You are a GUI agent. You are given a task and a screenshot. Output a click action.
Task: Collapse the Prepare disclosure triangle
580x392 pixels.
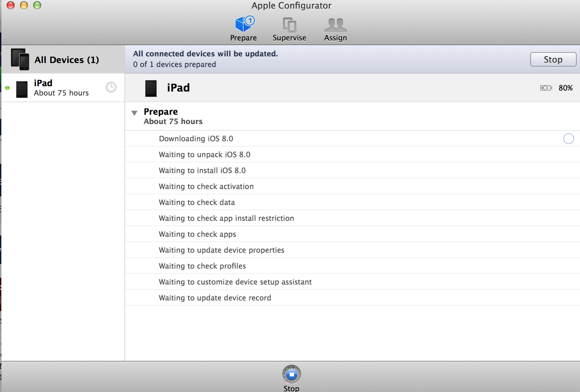(x=134, y=113)
